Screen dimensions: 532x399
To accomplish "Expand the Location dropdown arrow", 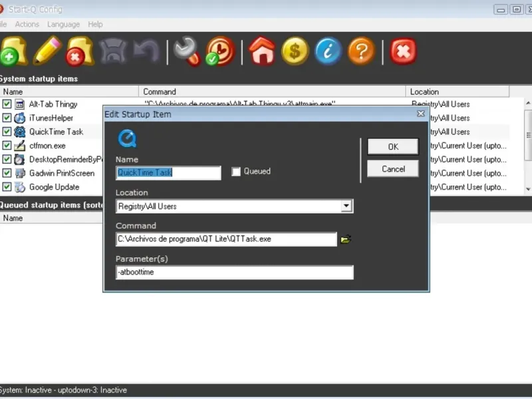I will [346, 206].
